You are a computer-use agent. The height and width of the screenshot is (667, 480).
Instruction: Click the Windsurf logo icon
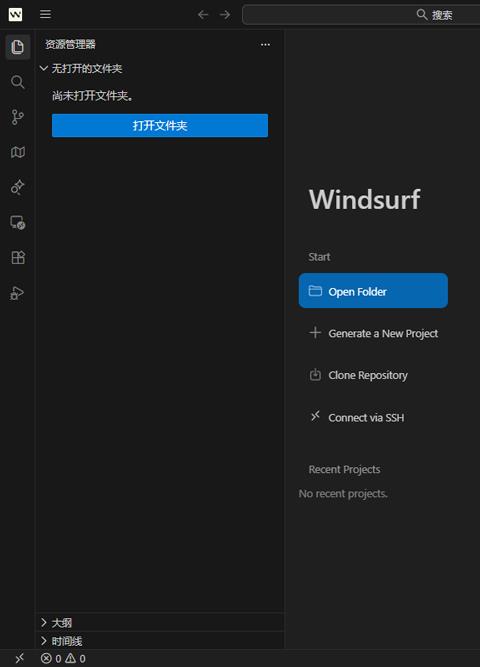[x=15, y=14]
